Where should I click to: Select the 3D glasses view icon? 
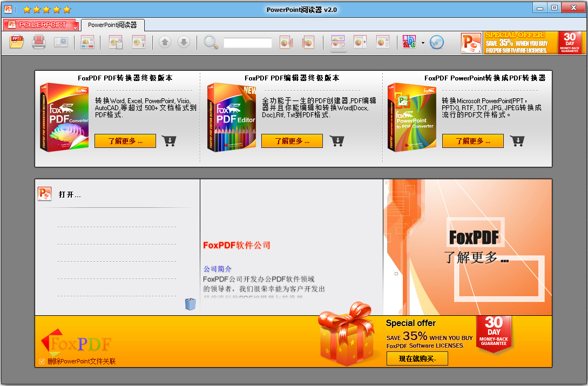(87, 42)
